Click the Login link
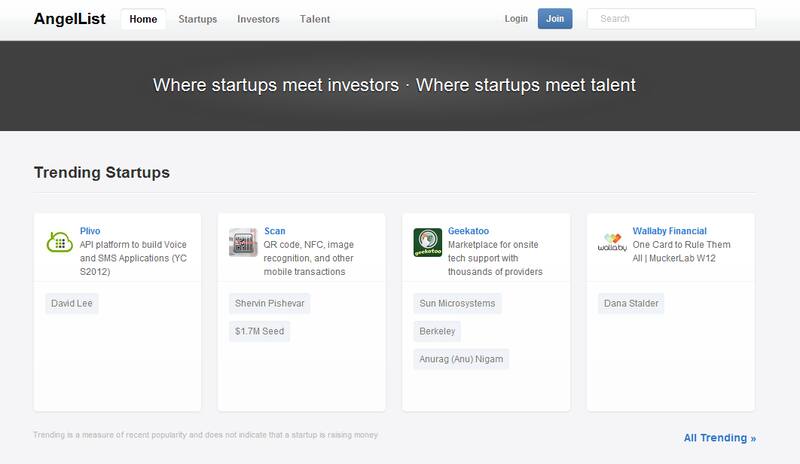Viewport: 800px width, 464px height. 516,19
